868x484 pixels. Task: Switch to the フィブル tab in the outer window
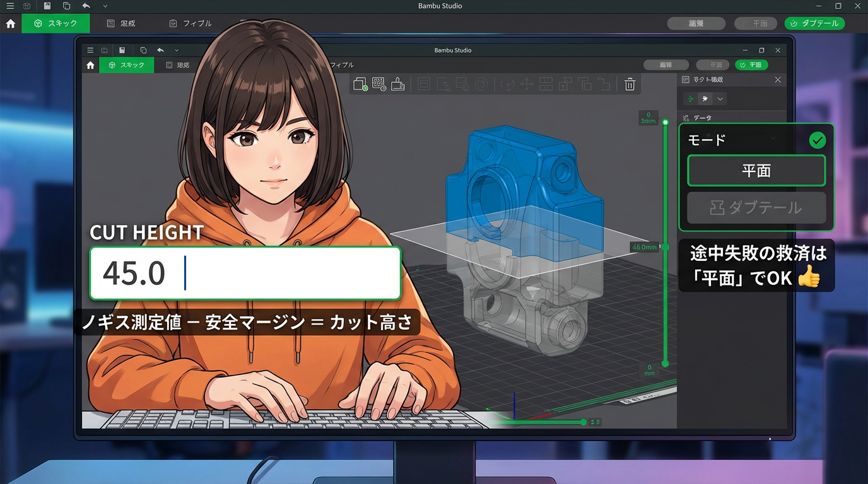pos(191,23)
